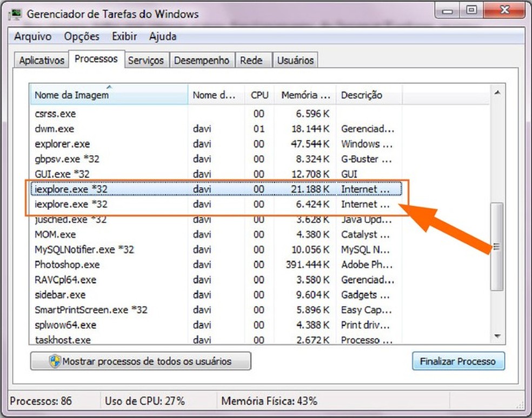532x418 pixels.
Task: Switch to the Aplicativos tab
Action: [x=41, y=60]
